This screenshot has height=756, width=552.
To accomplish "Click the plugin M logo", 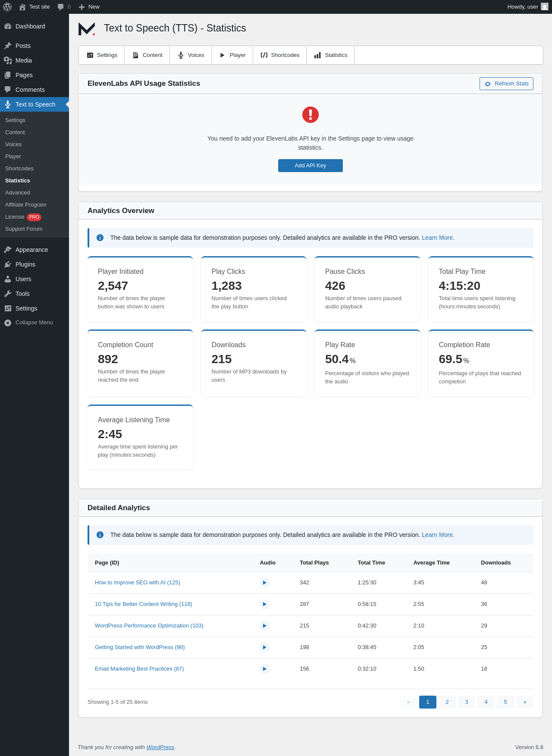I will coord(87,28).
